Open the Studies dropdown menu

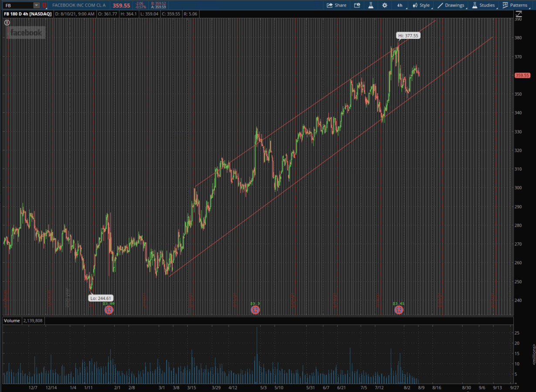[484, 5]
